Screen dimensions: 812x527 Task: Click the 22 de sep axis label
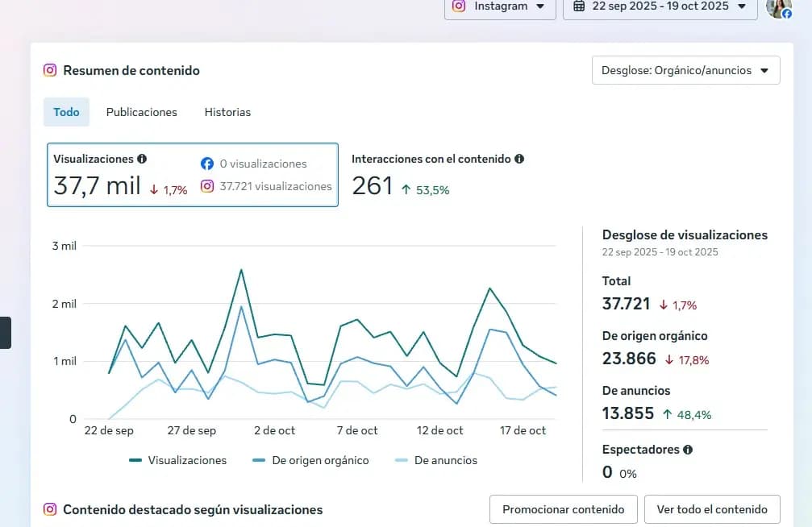coord(109,430)
